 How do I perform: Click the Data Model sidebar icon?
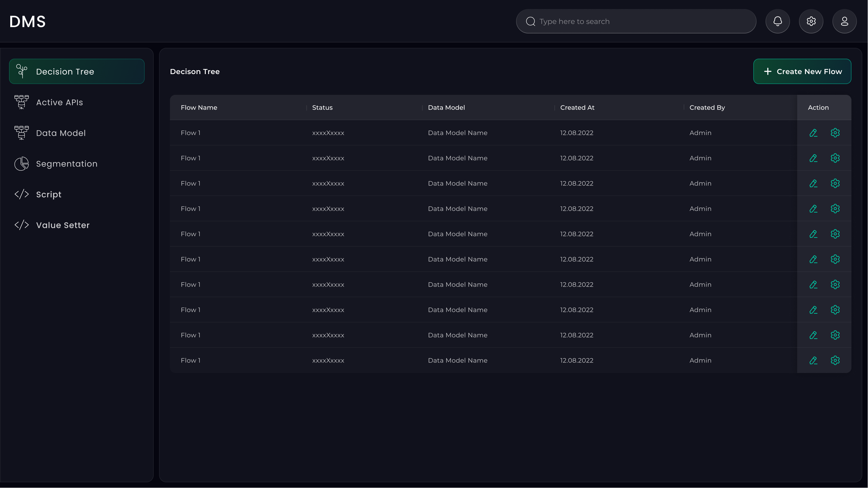21,133
